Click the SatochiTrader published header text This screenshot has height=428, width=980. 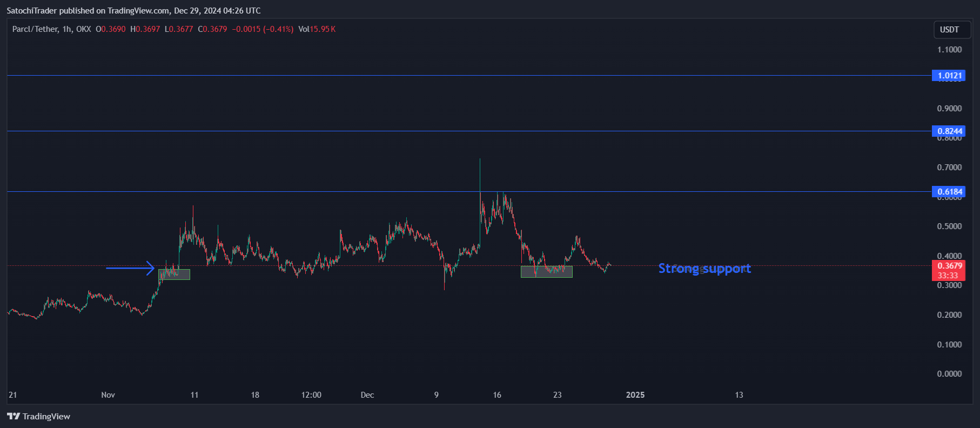(x=133, y=11)
